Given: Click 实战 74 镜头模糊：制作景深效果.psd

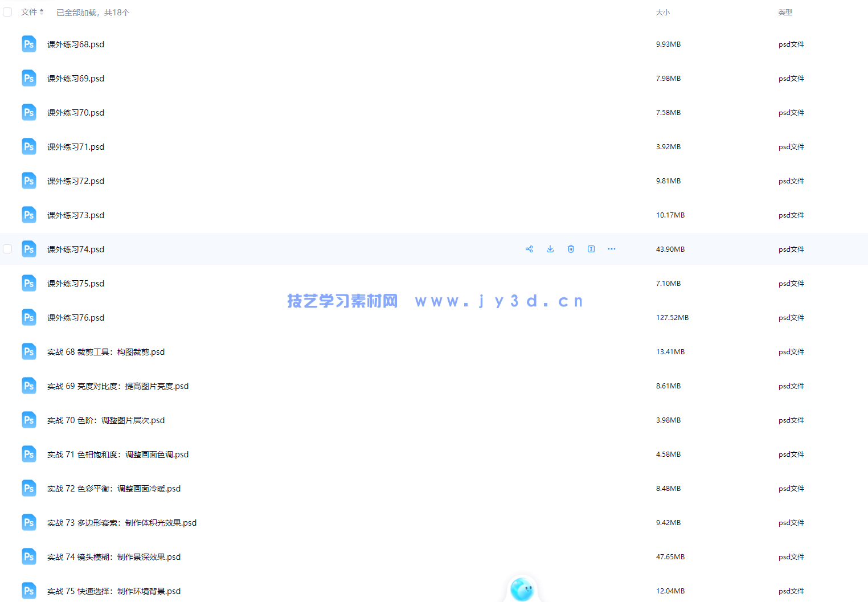Looking at the screenshot, I should pos(114,557).
